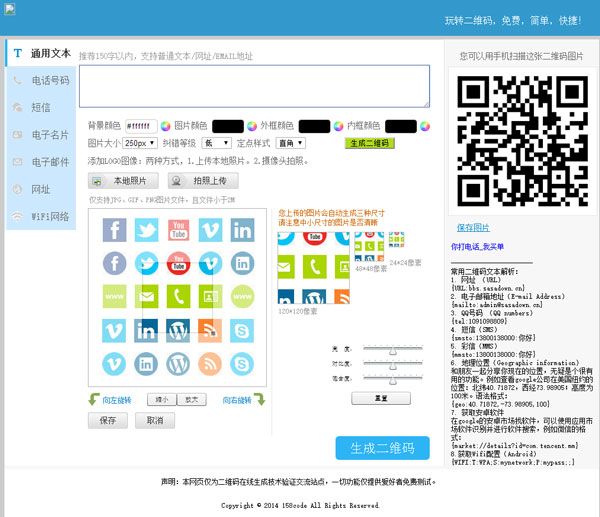Click the chat bubble icon beside 短信

(x=17, y=108)
